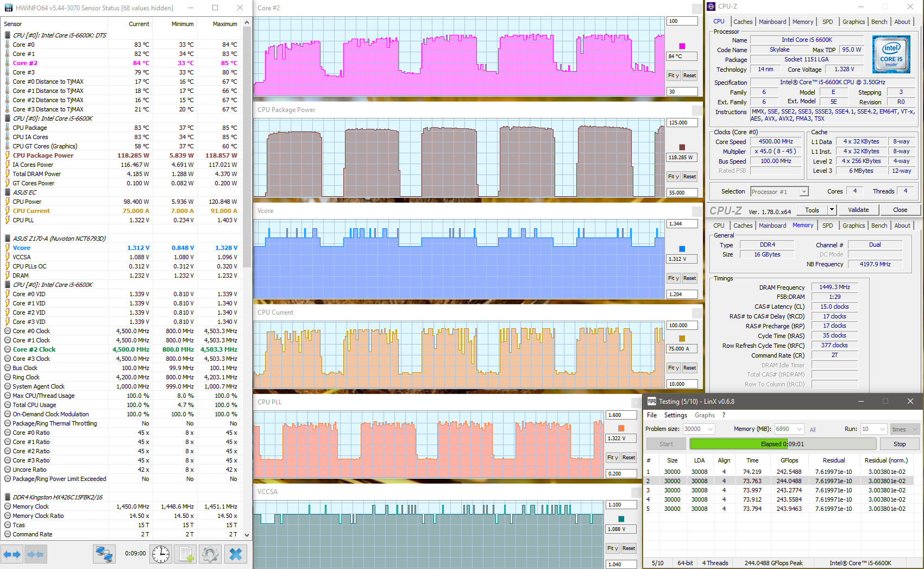Expand the Tools dropdown arrow in CPU-Z
The image size is (924, 569).
click(x=831, y=210)
